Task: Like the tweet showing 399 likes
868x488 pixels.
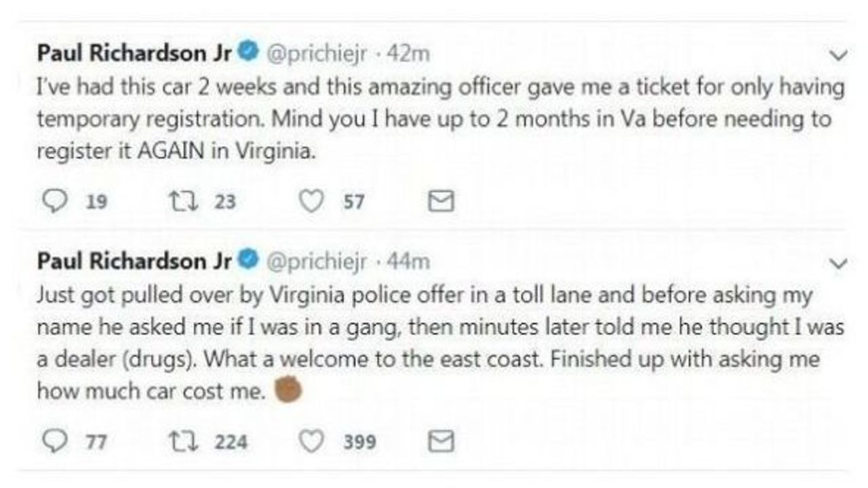Action: (311, 442)
